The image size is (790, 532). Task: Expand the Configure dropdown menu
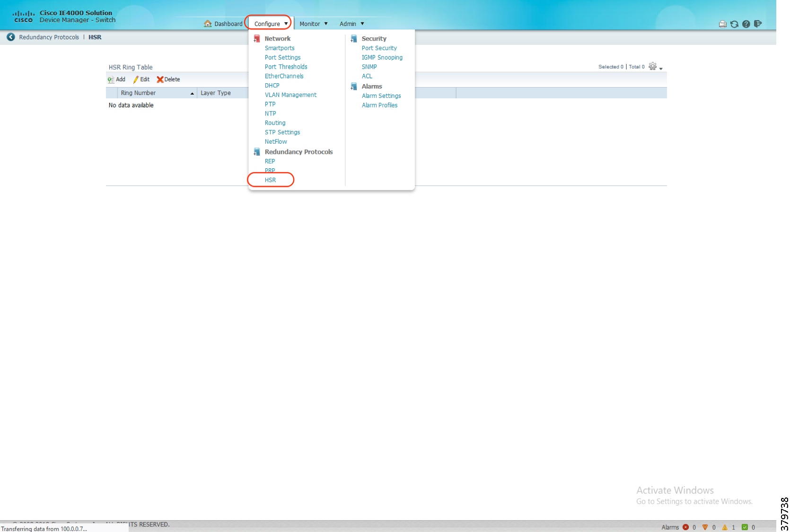pos(270,24)
